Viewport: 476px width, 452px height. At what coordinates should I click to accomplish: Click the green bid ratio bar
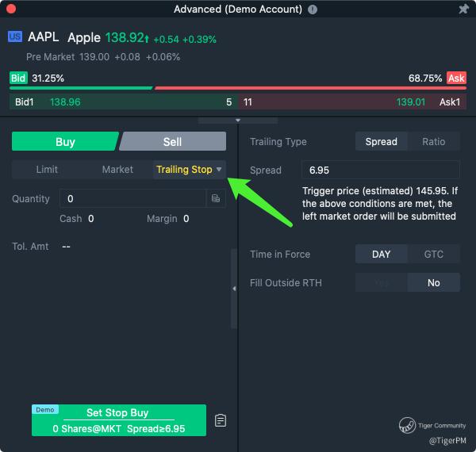(x=81, y=88)
